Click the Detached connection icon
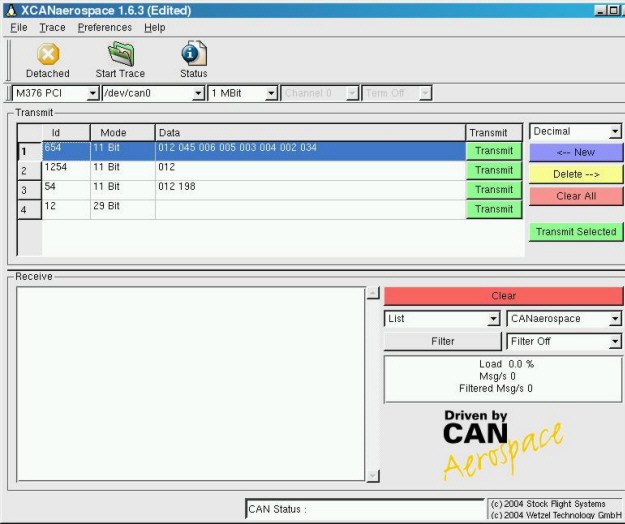Image resolution: width=625 pixels, height=524 pixels. tap(47, 55)
